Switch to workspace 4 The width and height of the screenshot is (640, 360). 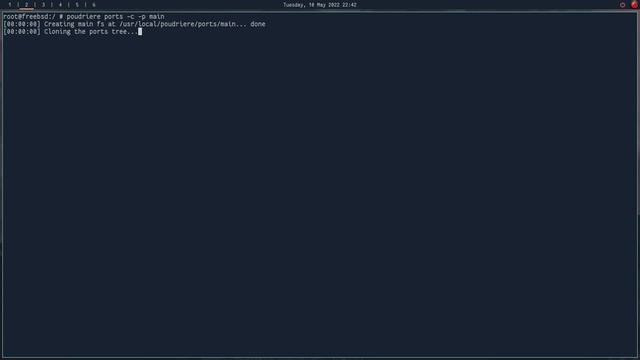coord(60,5)
